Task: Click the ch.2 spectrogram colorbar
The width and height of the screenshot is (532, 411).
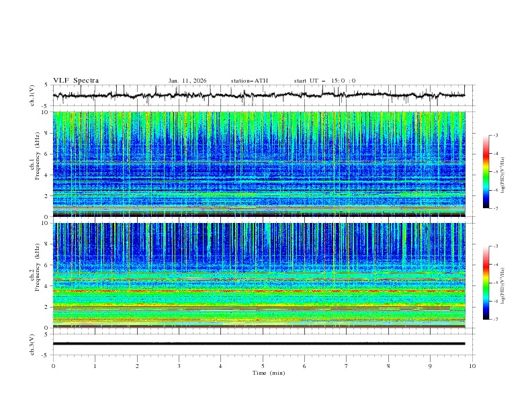Action: (486, 283)
